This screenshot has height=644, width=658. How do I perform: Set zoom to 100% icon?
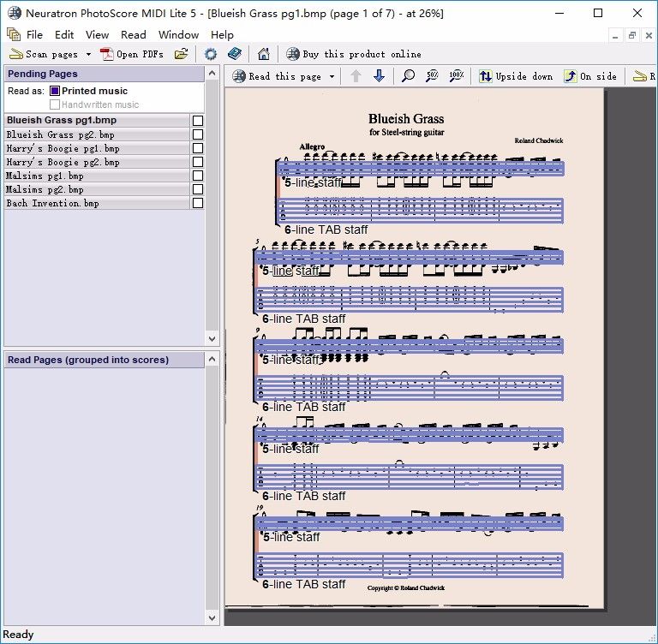coord(457,76)
